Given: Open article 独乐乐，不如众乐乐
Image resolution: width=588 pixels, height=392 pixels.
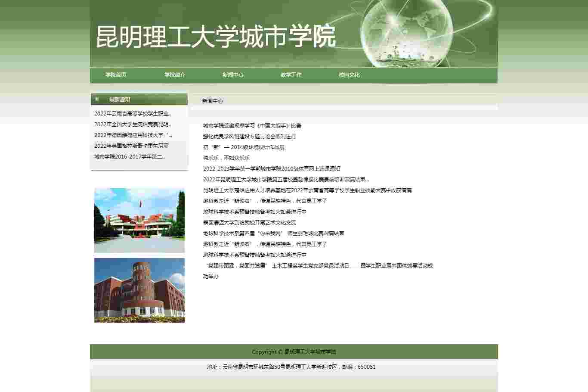Looking at the screenshot, I should (226, 158).
